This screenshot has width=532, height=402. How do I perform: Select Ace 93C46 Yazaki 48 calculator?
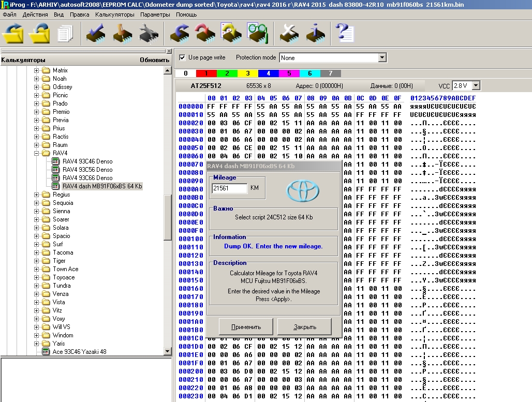[x=79, y=351]
